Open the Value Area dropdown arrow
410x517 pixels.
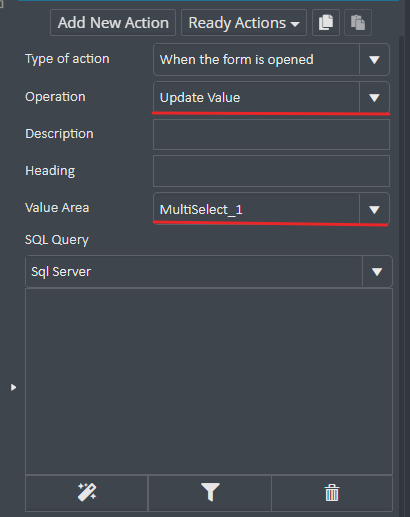(x=374, y=209)
